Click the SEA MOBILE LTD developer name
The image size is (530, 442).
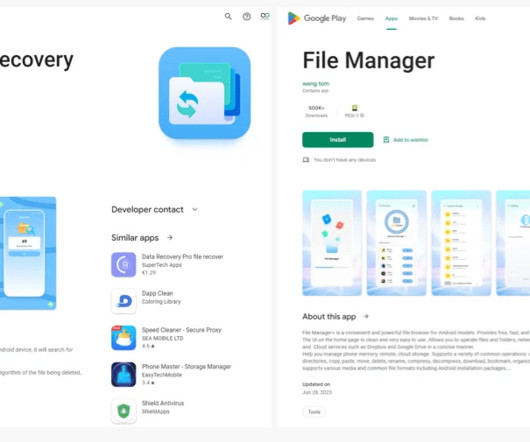point(162,338)
